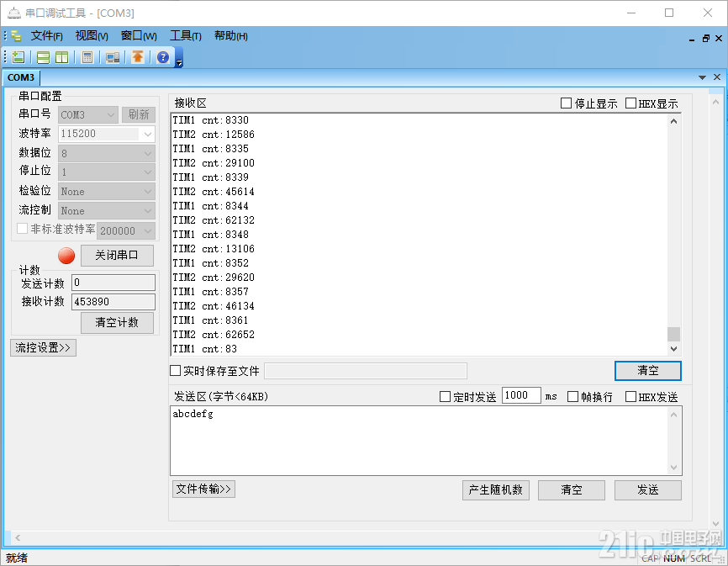The height and width of the screenshot is (566, 728).
Task: Open the 帮助(H) menu
Action: pyautogui.click(x=230, y=36)
